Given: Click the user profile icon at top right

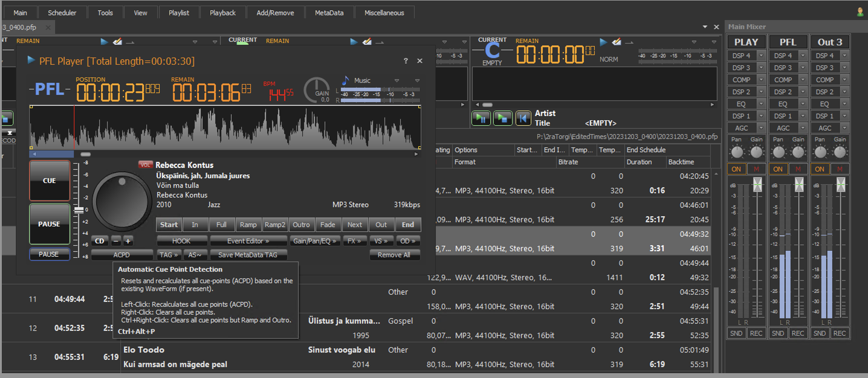Looking at the screenshot, I should point(860,12).
